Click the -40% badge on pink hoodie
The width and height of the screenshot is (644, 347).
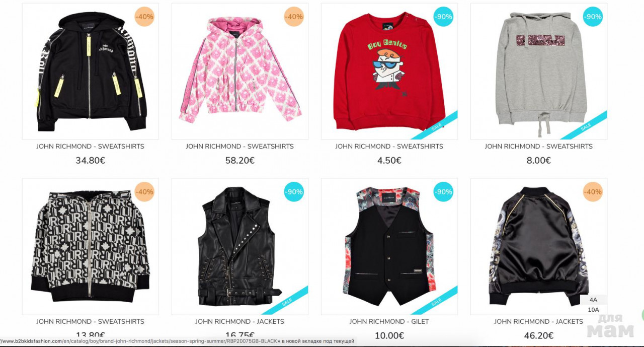tap(294, 17)
